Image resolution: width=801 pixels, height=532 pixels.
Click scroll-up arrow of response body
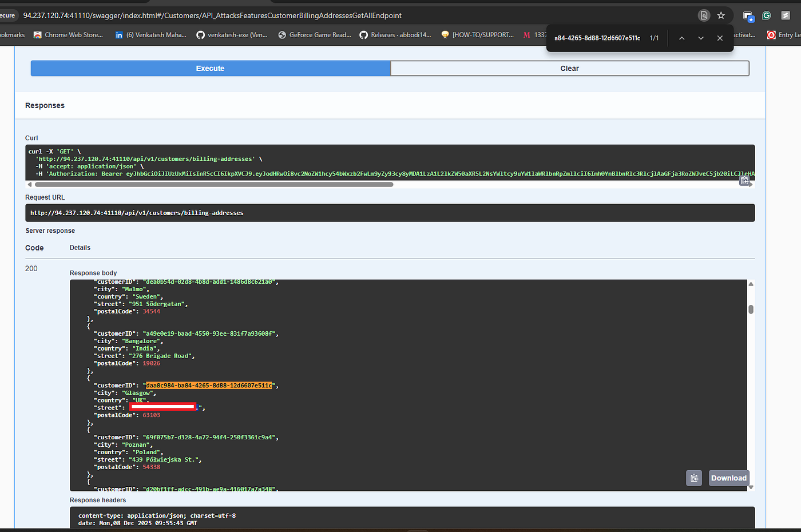751,284
